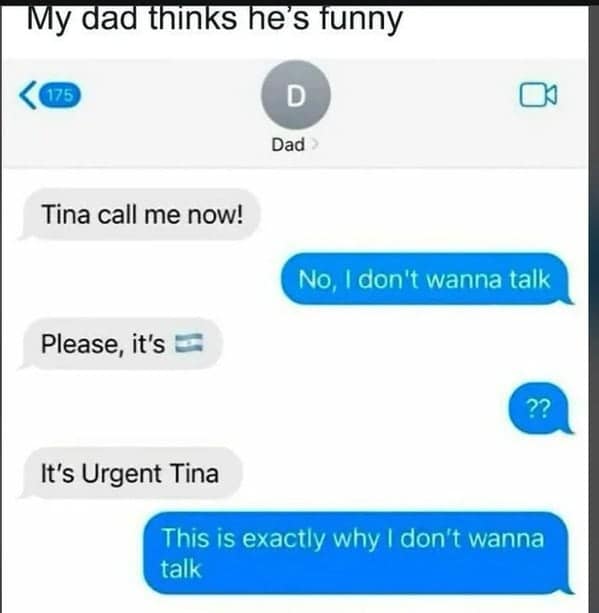Tap the blue back chevron arrow
599x613 pixels.
click(28, 95)
